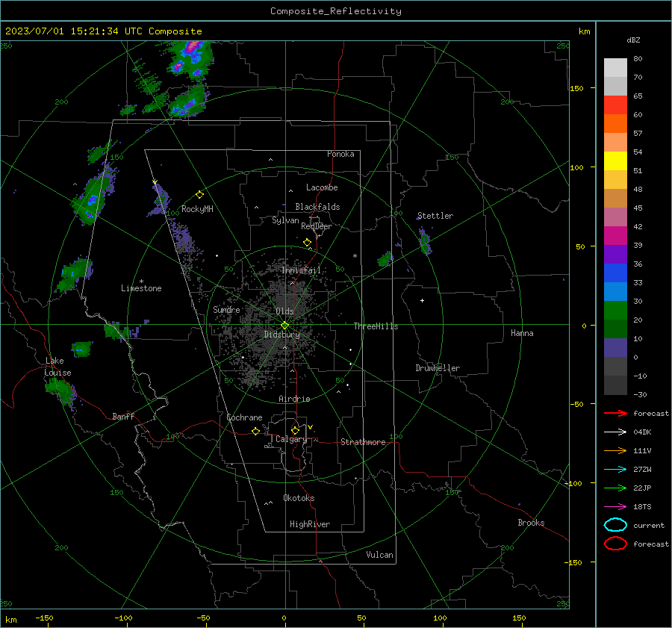
Task: Click the bright green 30 dBZ swatch
Action: click(615, 311)
